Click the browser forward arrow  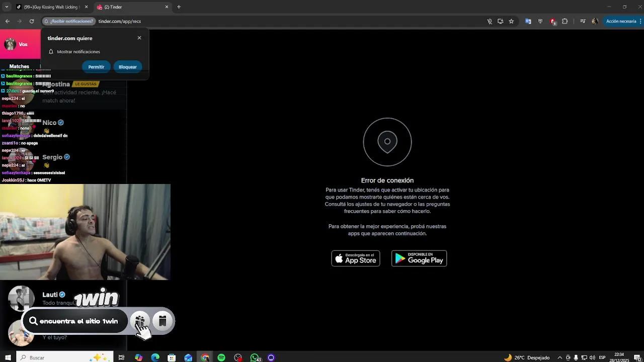click(19, 21)
